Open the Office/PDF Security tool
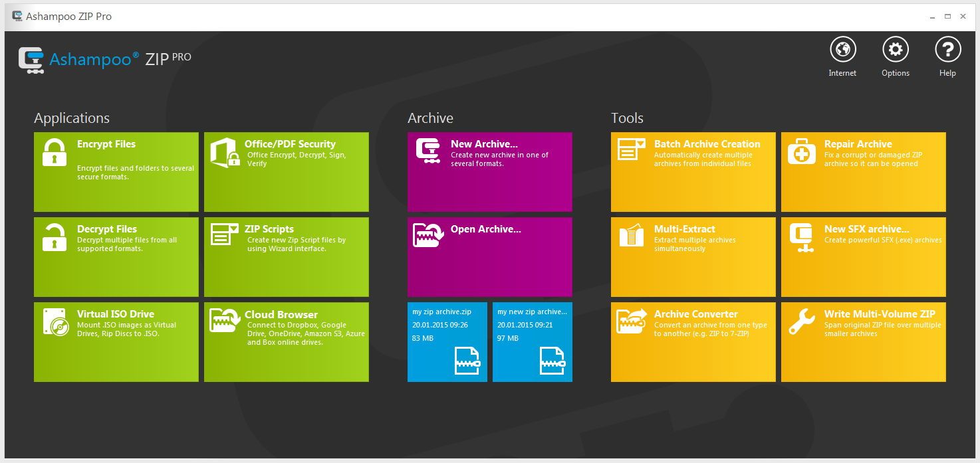The image size is (980, 463). click(286, 171)
